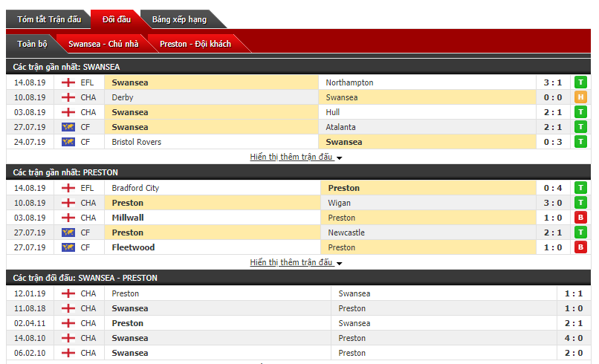
Task: Open the Bradford City team link
Action: pos(135,188)
